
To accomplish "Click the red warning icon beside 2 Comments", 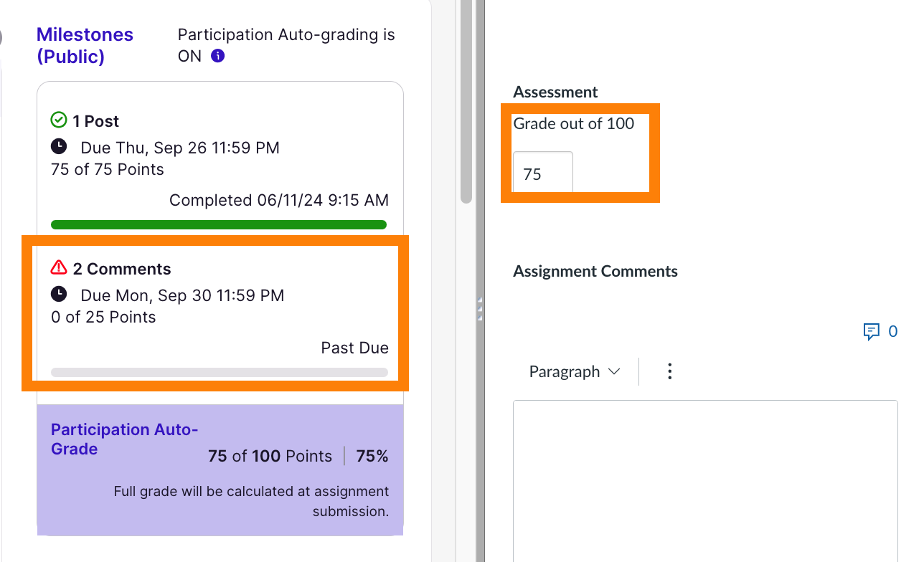I will 59,268.
